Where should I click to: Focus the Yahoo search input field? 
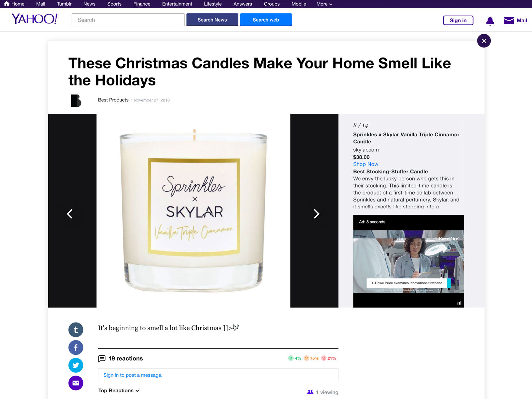click(128, 20)
